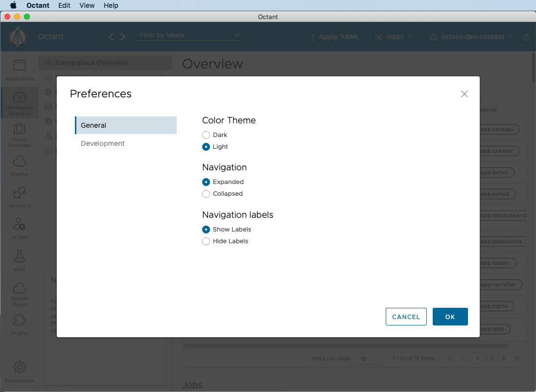The image size is (536, 392).
Task: Click the app:nginx label tag
Action: pos(496,306)
